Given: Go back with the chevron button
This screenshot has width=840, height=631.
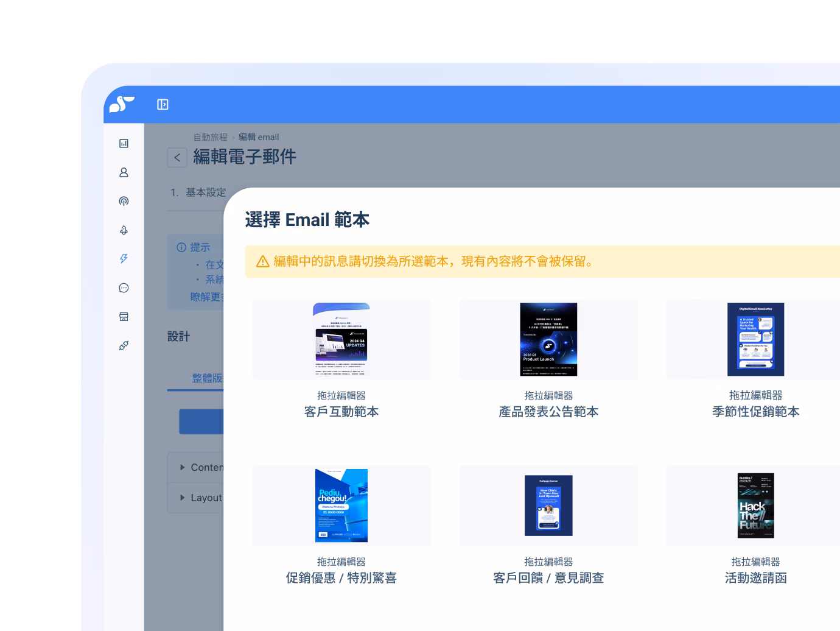Looking at the screenshot, I should coord(177,157).
